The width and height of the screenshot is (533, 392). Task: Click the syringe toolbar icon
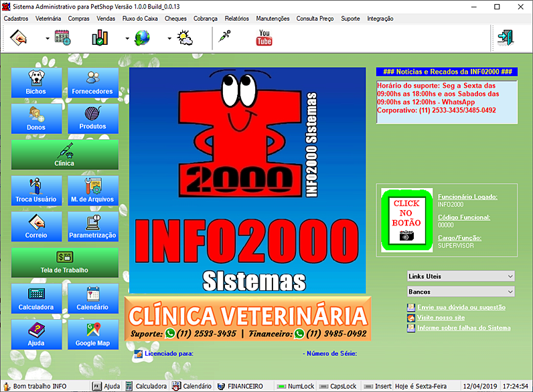(x=224, y=36)
